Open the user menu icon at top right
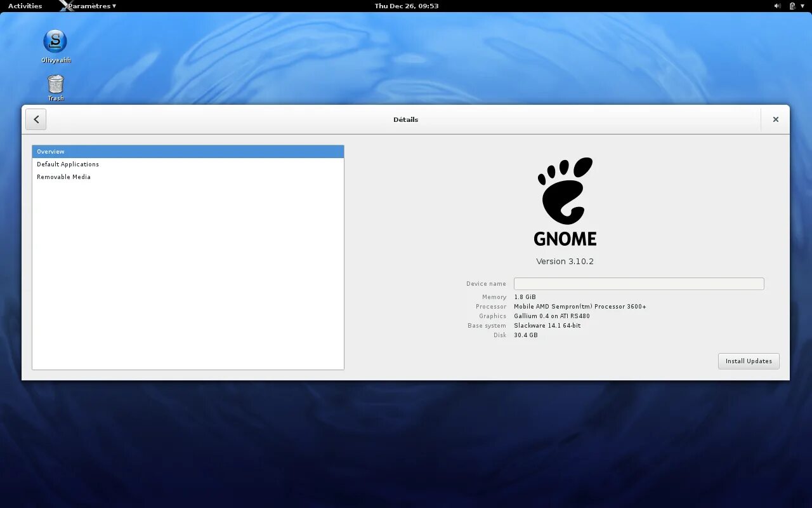Image resolution: width=812 pixels, height=508 pixels. (x=804, y=6)
